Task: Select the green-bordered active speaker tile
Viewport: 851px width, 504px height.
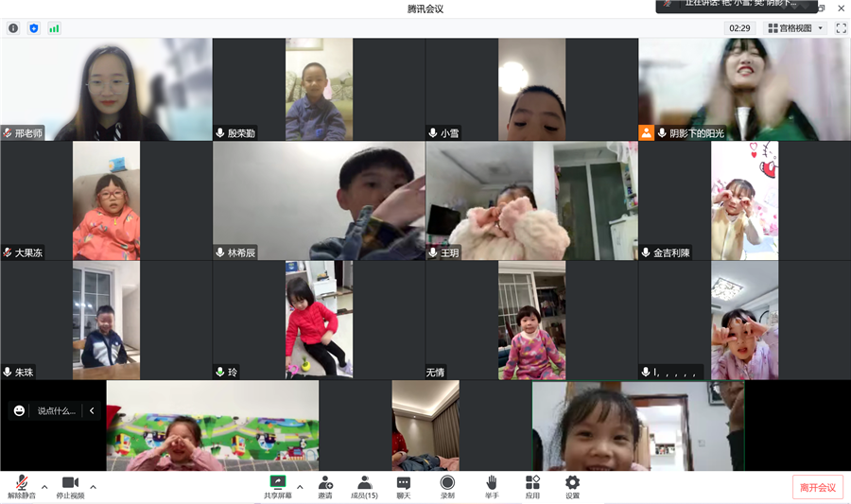Action: [x=638, y=426]
